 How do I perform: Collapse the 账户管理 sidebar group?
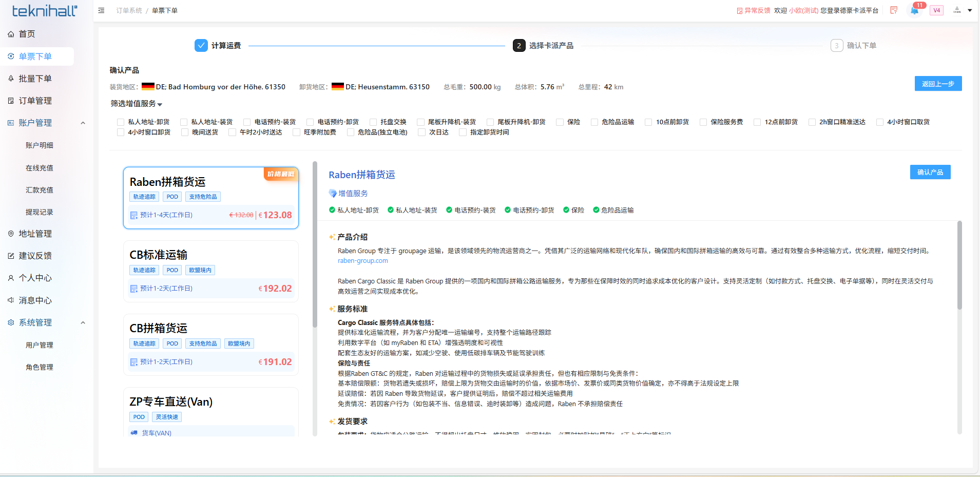click(83, 123)
